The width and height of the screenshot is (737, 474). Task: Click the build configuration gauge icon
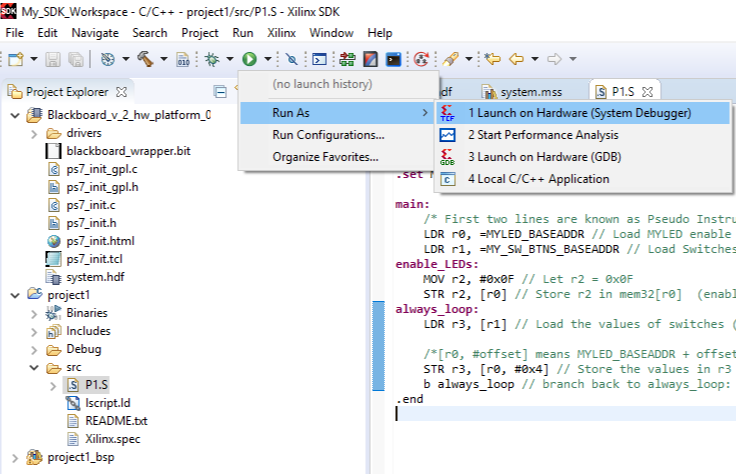coord(108,59)
